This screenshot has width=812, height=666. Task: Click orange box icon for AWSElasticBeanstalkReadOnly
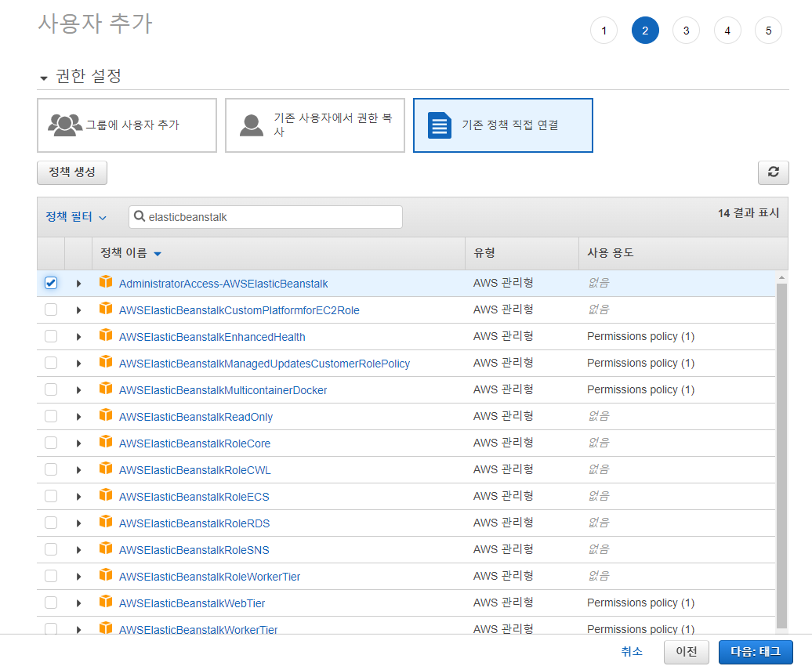coord(106,414)
